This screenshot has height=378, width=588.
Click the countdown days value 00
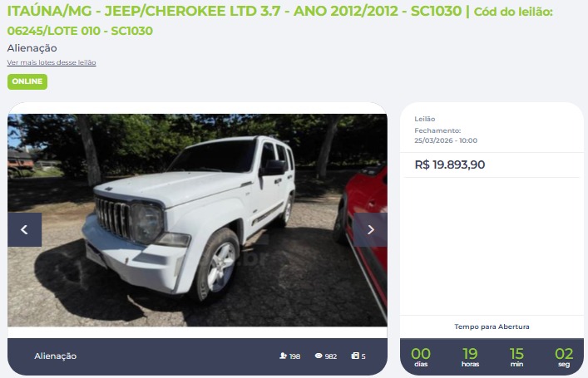pos(420,353)
